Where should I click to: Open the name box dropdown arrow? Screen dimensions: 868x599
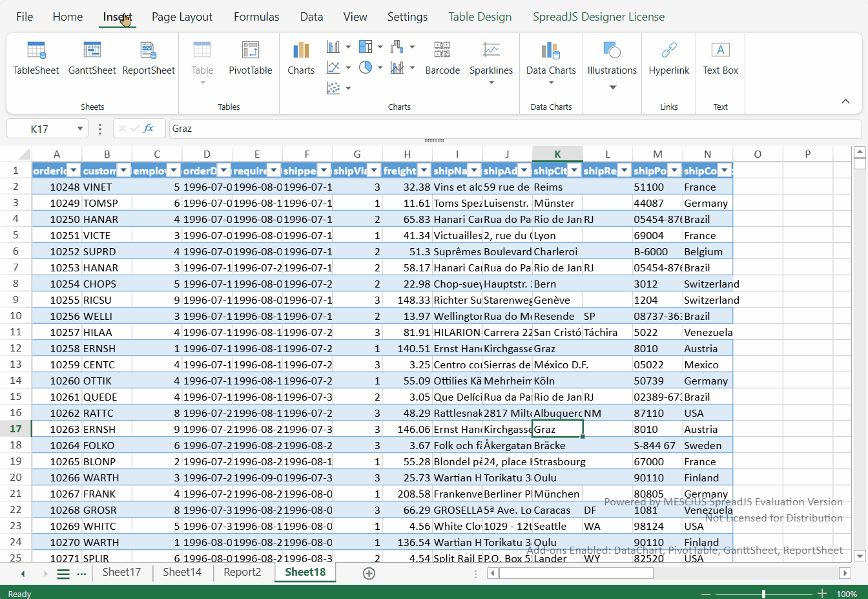(80, 129)
